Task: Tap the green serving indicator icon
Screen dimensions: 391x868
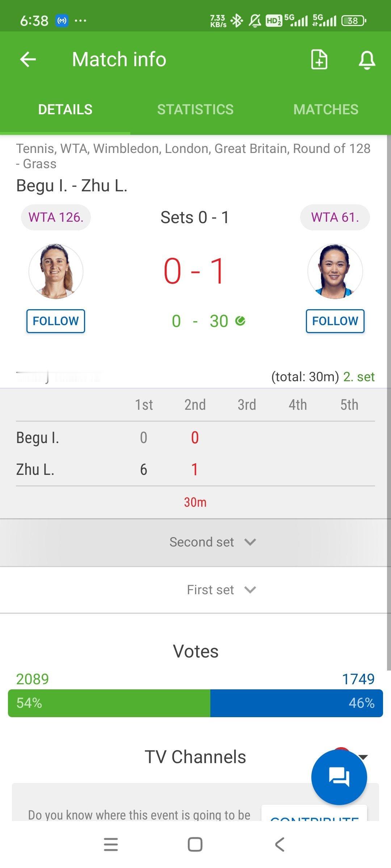Action: 240,321
